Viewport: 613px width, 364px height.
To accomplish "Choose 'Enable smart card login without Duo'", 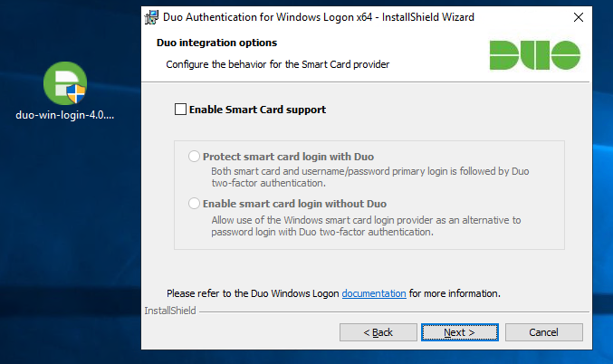I will (194, 204).
